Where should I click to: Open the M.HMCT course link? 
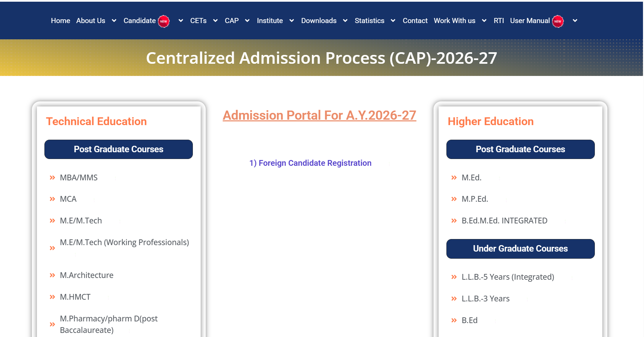(75, 297)
